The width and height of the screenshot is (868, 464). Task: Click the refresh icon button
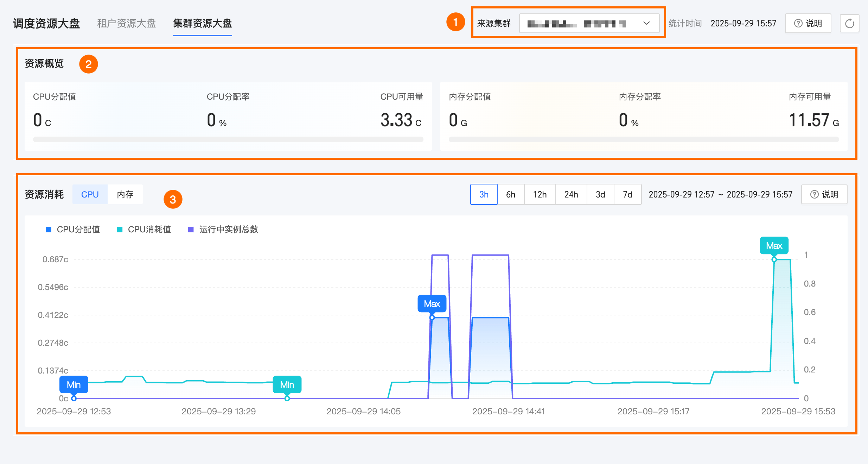(849, 24)
